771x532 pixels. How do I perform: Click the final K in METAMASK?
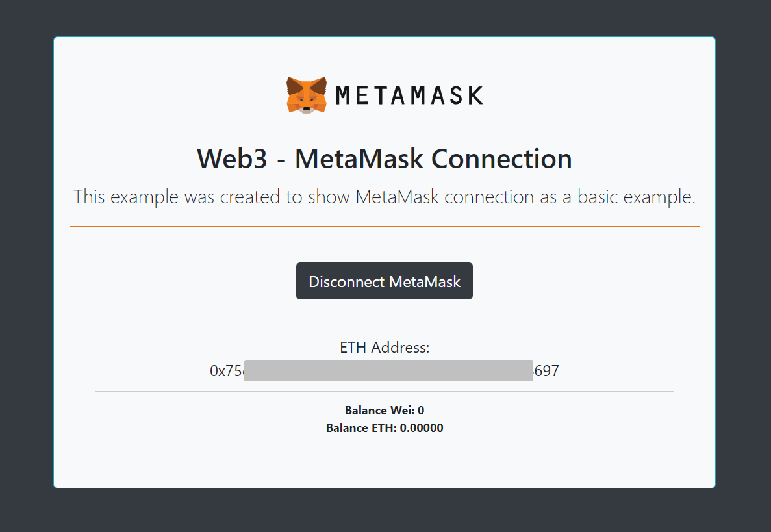coord(475,95)
